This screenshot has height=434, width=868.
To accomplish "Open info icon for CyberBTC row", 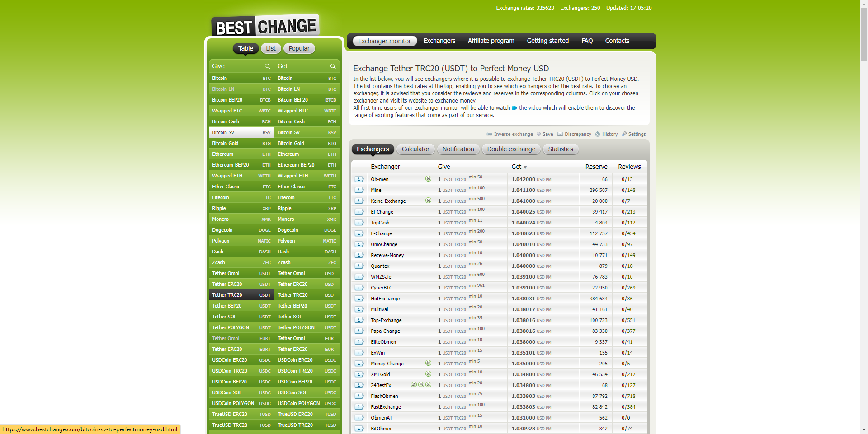I will [x=359, y=288].
